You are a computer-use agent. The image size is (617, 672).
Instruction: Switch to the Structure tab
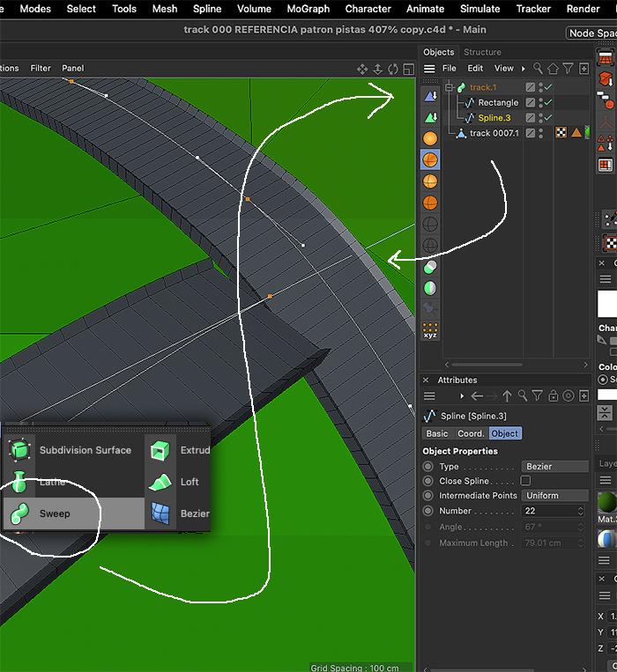click(482, 52)
